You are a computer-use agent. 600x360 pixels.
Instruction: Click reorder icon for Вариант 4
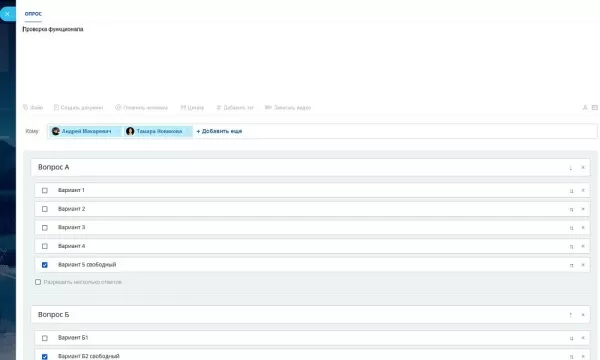coord(571,246)
